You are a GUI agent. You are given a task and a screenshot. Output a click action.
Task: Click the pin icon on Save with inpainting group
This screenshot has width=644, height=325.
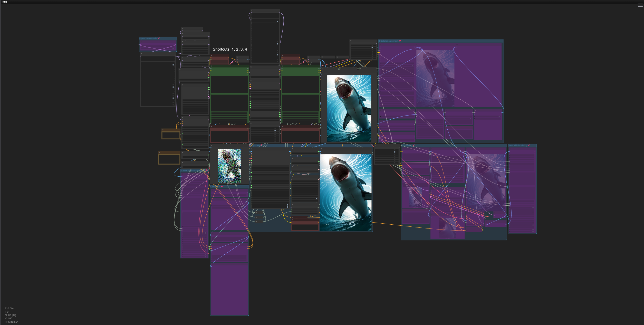point(529,146)
